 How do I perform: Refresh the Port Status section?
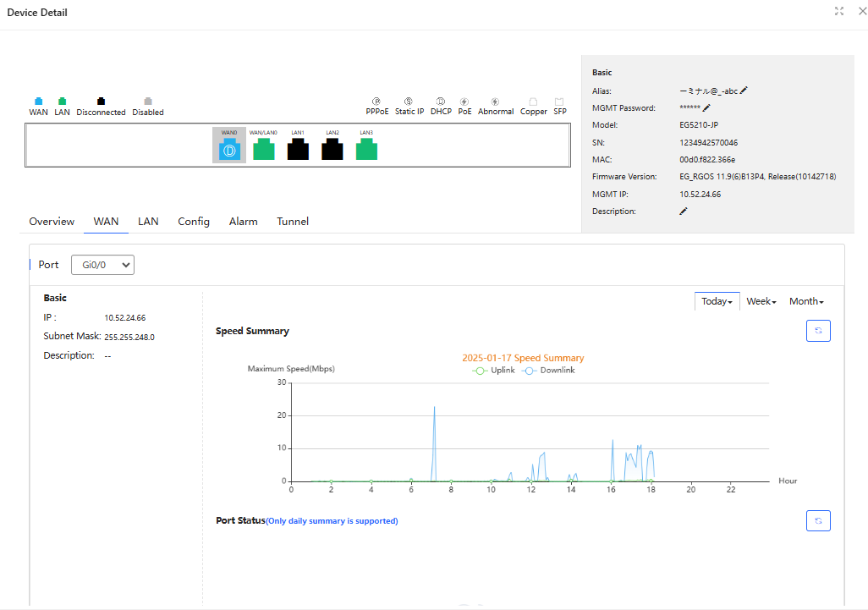[818, 521]
